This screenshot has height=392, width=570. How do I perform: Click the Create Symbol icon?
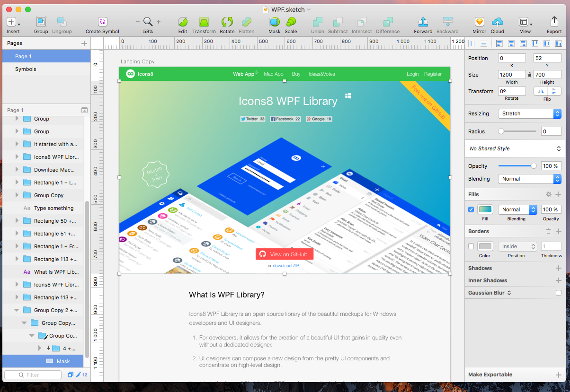pos(102,22)
